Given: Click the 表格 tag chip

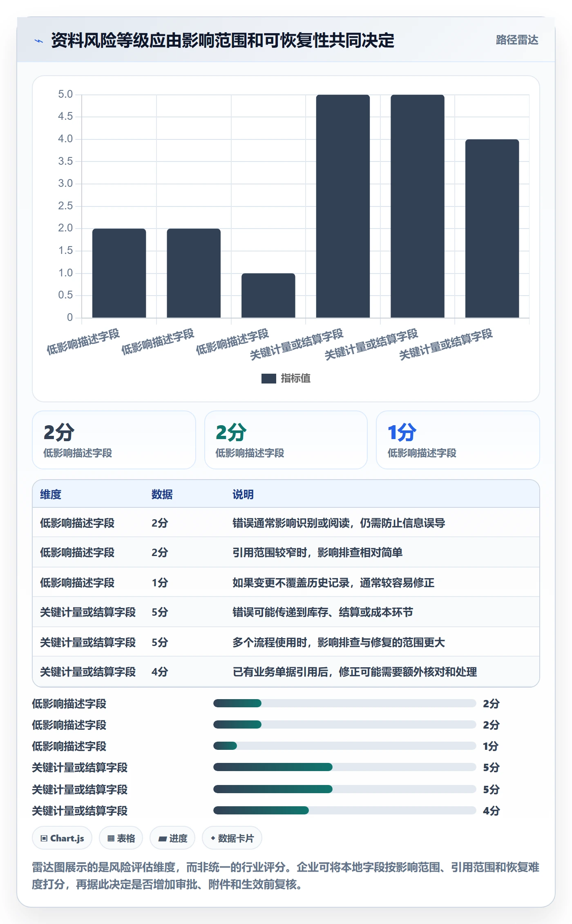Looking at the screenshot, I should 121,838.
